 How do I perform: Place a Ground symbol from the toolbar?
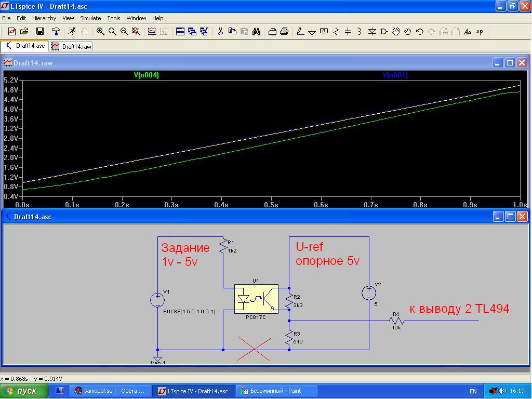coord(312,32)
